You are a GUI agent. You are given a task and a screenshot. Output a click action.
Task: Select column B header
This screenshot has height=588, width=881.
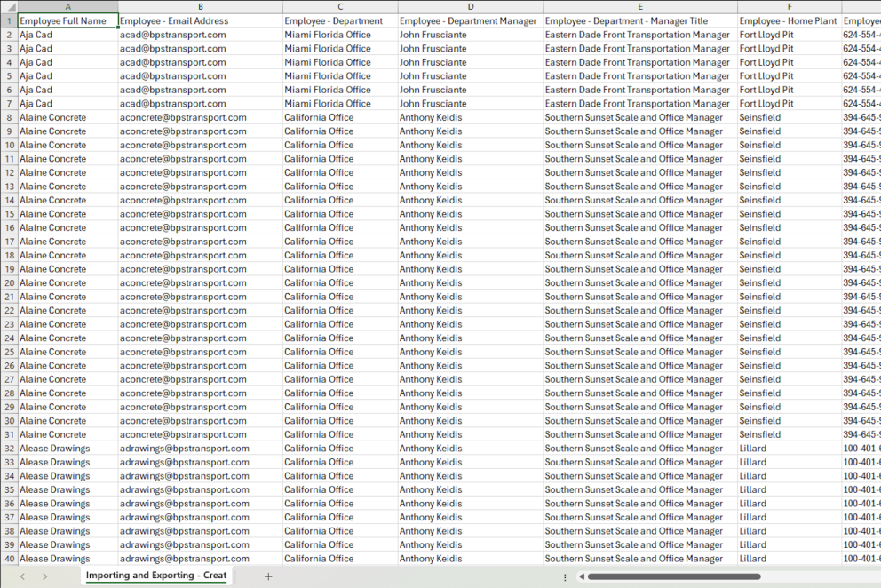pyautogui.click(x=200, y=6)
